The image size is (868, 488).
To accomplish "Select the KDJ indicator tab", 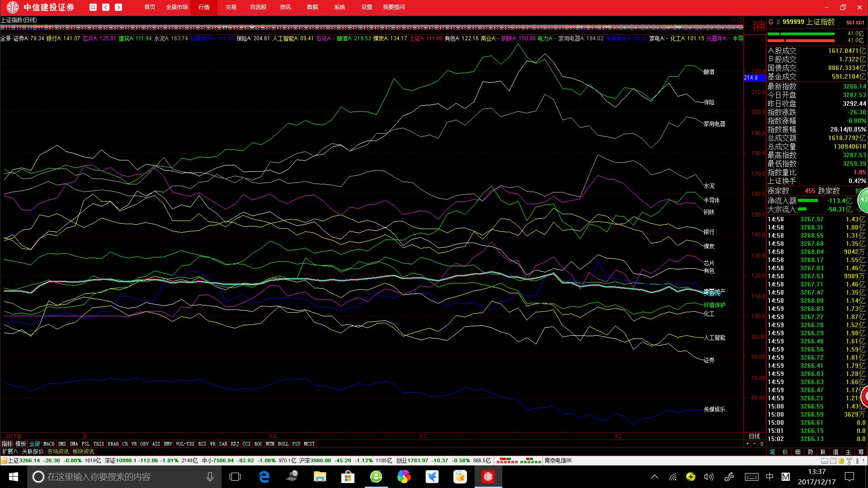I will tap(235, 444).
